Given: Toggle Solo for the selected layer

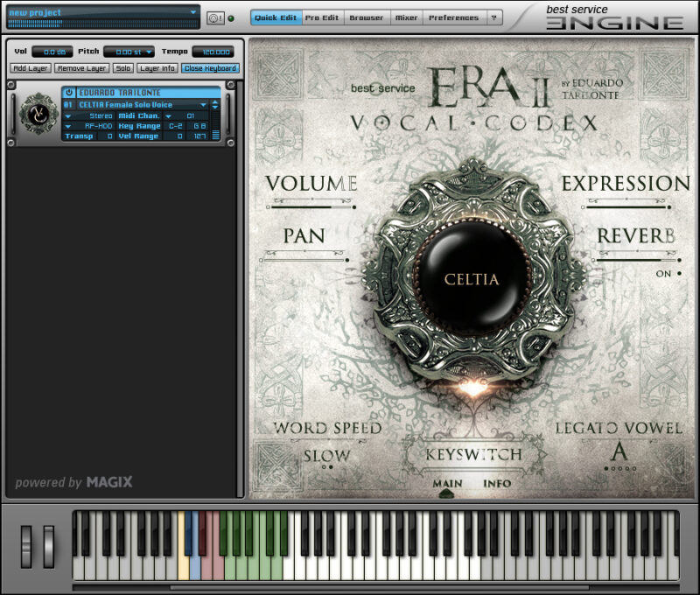Looking at the screenshot, I should 123,68.
